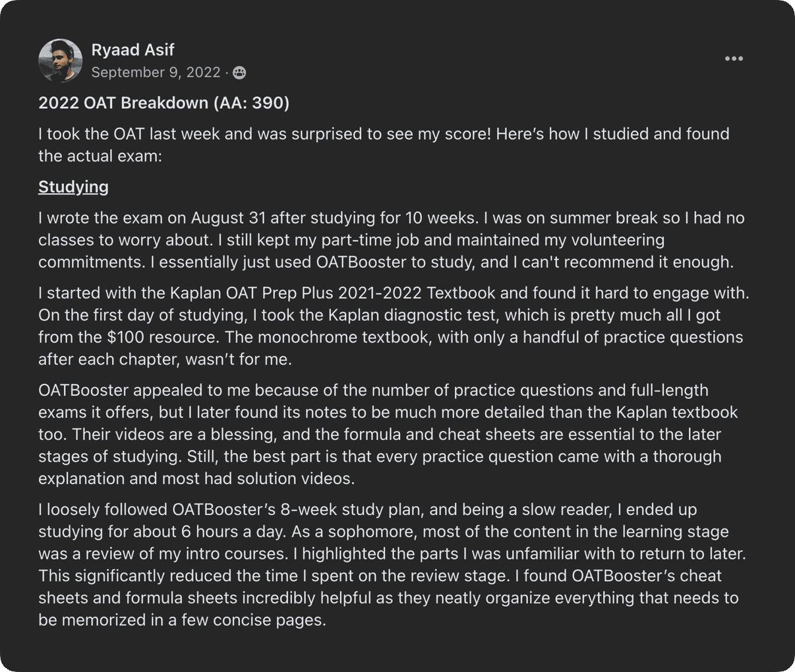Click the paragraph beginning "OATBooster appealed to me"
The image size is (795, 672).
pos(389,434)
